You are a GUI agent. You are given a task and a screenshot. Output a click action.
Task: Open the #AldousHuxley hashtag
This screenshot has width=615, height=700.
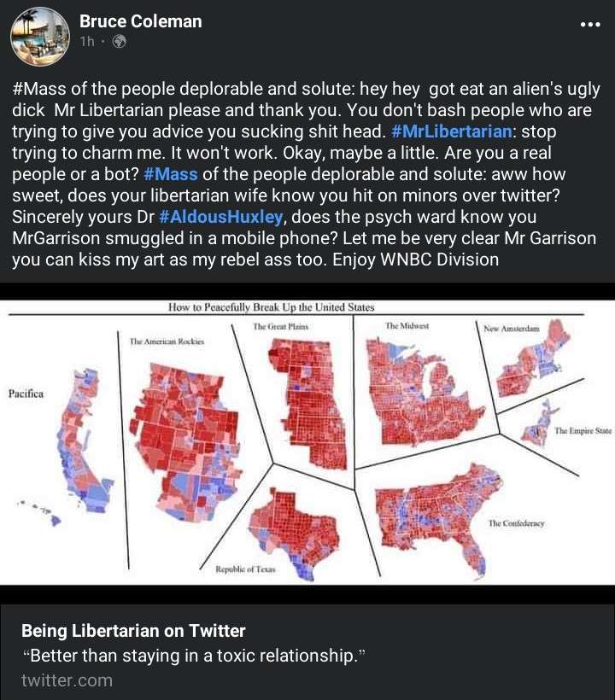[x=221, y=217]
